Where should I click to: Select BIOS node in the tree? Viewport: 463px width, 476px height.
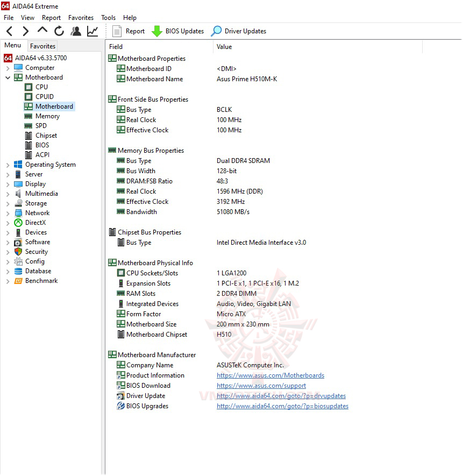pos(42,145)
